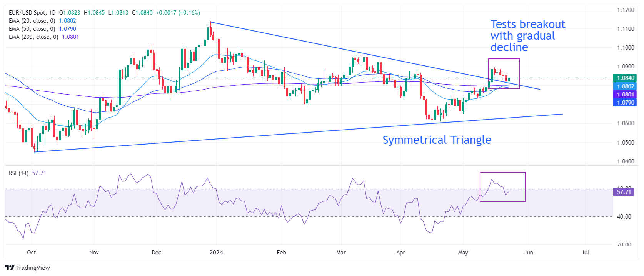644x276 pixels.
Task: Click the green 1.0840 current price label
Action: [x=625, y=78]
